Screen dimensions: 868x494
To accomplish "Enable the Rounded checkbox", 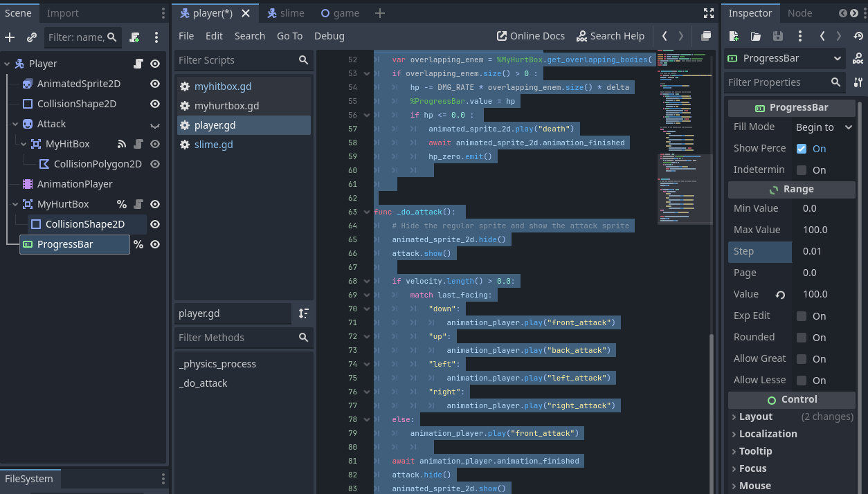I will [x=802, y=338].
